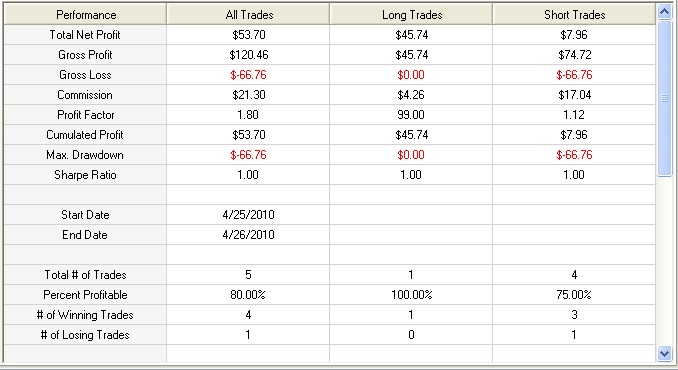Select the All Trades column header
Image resolution: width=678 pixels, height=370 pixels.
249,15
